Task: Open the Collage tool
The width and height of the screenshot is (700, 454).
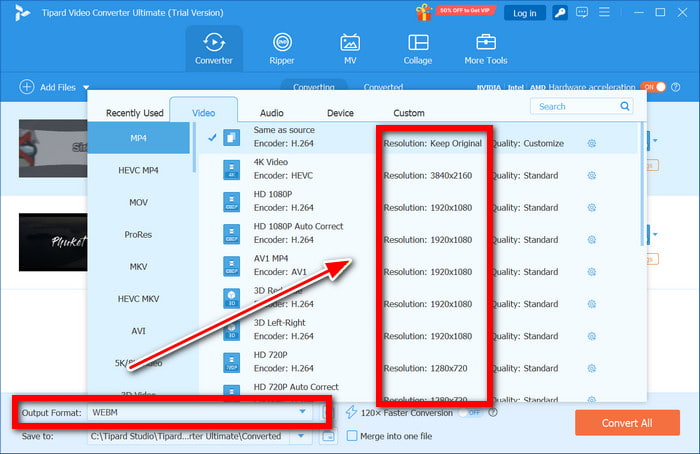Action: pyautogui.click(x=418, y=49)
